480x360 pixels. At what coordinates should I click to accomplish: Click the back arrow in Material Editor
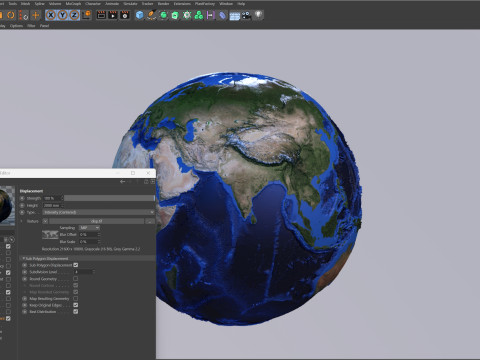click(122, 182)
